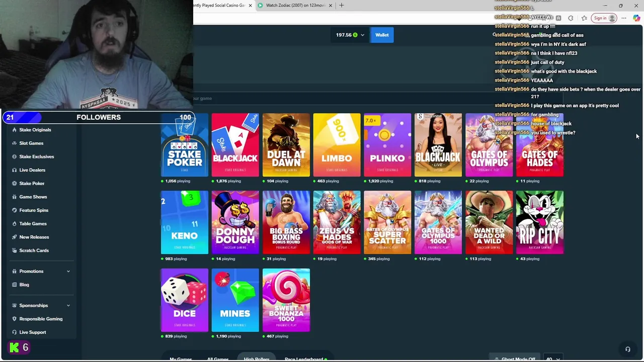Click the Wallet button
This screenshot has width=644, height=362.
[x=382, y=35]
